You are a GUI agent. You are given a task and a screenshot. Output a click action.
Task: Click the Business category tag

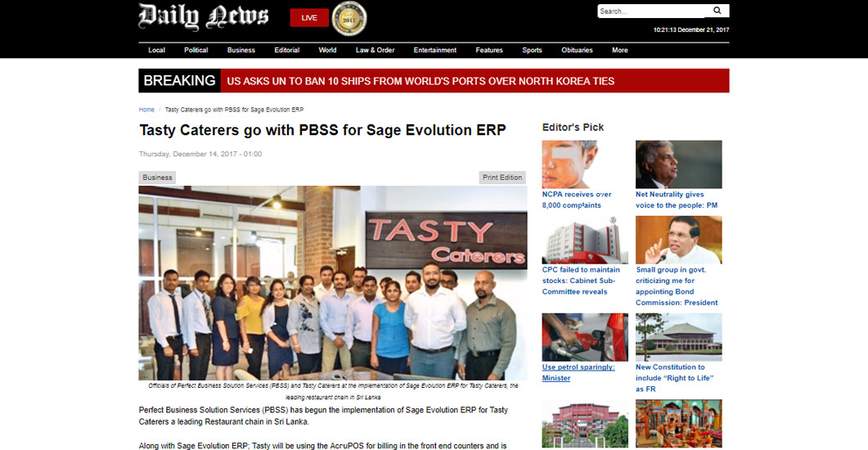(x=157, y=177)
